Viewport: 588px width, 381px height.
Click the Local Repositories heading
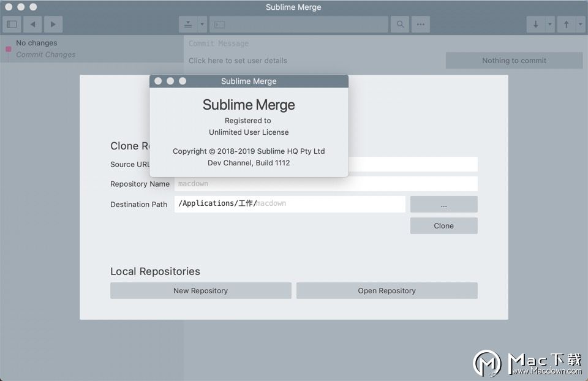(155, 271)
